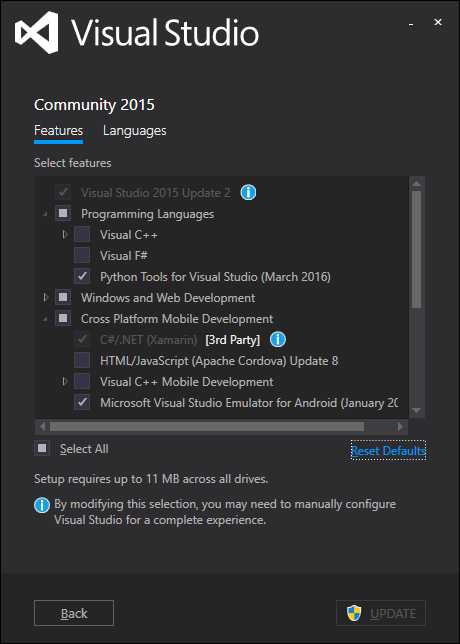Collapse the Programming Languages node

46,214
